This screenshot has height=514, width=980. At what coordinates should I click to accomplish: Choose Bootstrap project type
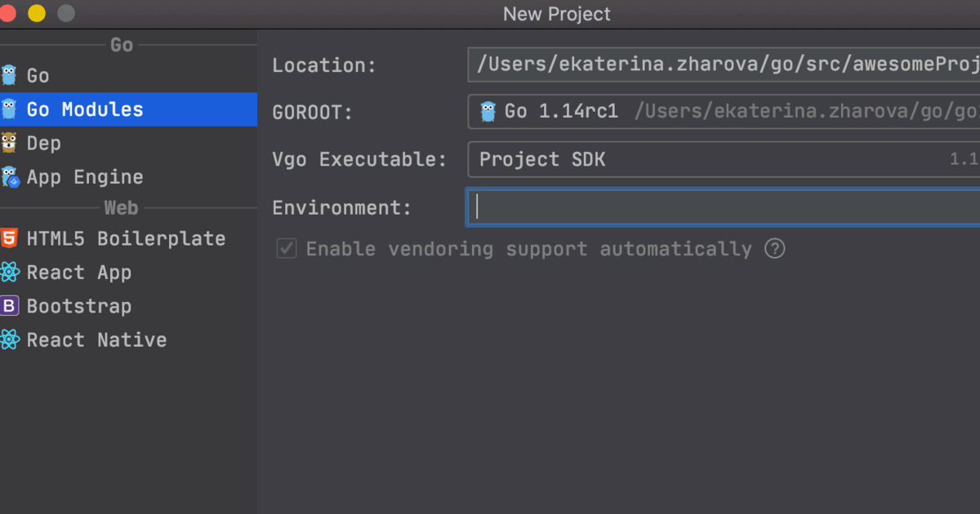79,307
